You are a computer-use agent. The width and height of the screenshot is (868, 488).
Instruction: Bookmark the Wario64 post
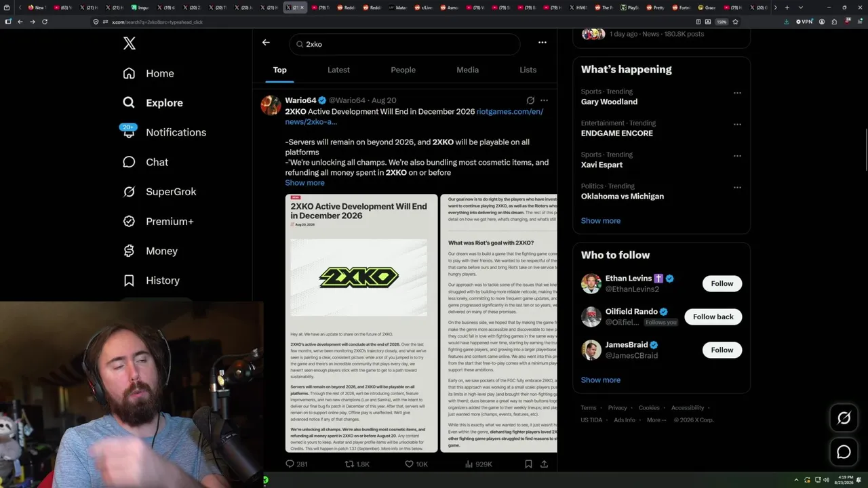(528, 464)
